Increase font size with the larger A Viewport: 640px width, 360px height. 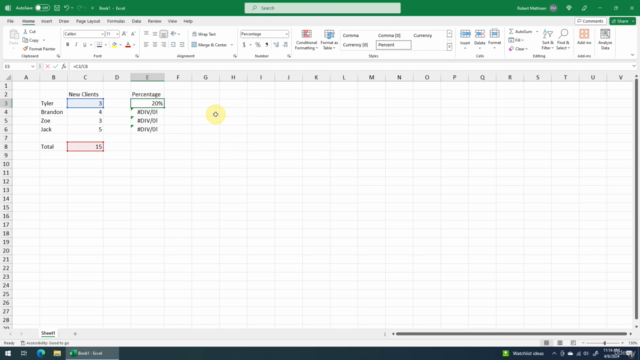tap(124, 34)
